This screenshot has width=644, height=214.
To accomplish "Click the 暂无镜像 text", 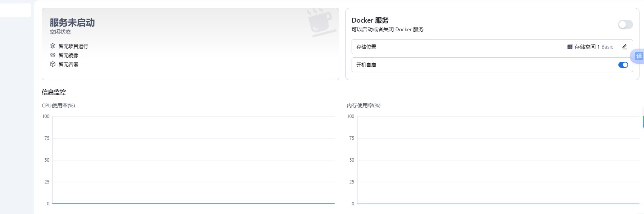I will click(69, 55).
